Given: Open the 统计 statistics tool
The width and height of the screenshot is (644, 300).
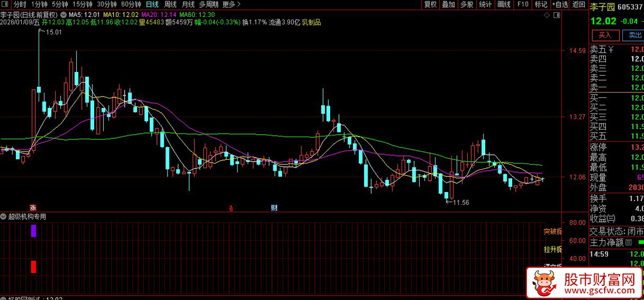Looking at the screenshot, I should [x=485, y=5].
